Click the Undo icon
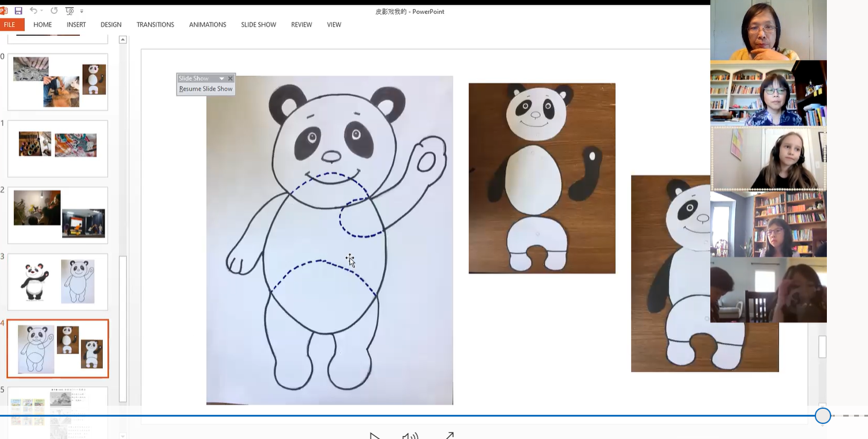The width and height of the screenshot is (868, 439). click(x=33, y=10)
